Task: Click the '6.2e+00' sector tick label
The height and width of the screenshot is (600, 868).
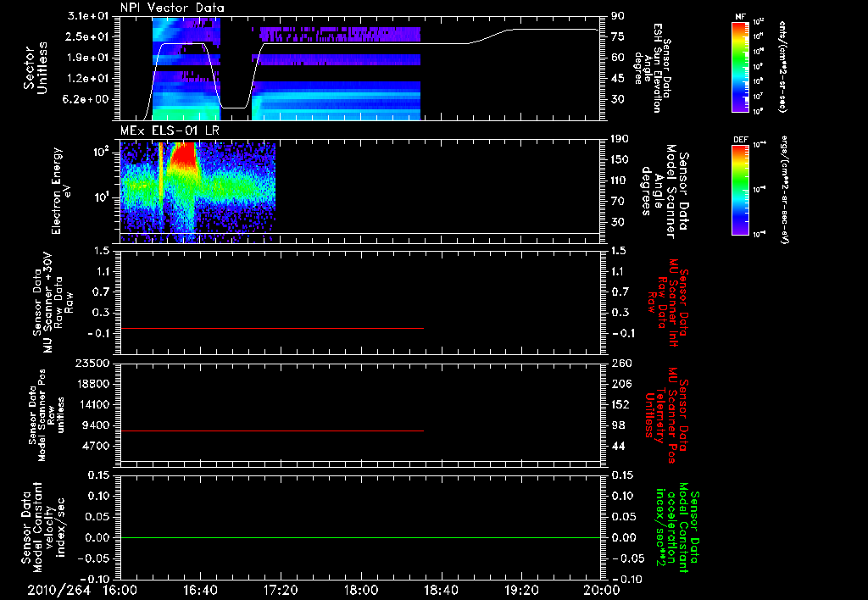Action: coord(87,99)
